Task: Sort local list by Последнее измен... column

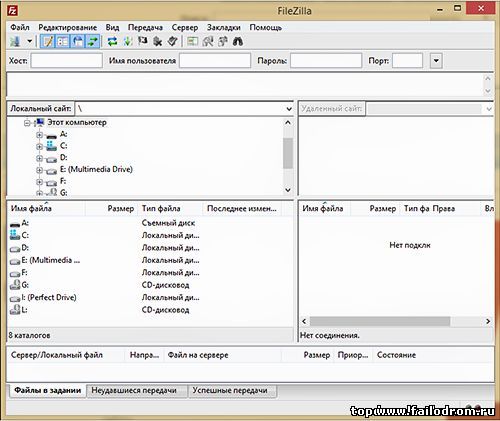Action: pyautogui.click(x=242, y=209)
